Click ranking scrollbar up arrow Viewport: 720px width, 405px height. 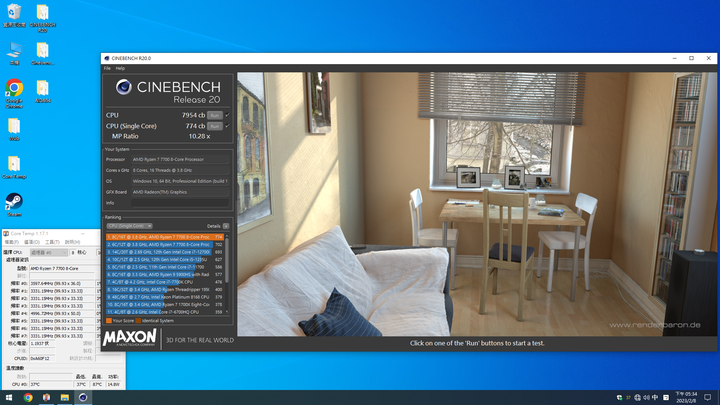(226, 236)
